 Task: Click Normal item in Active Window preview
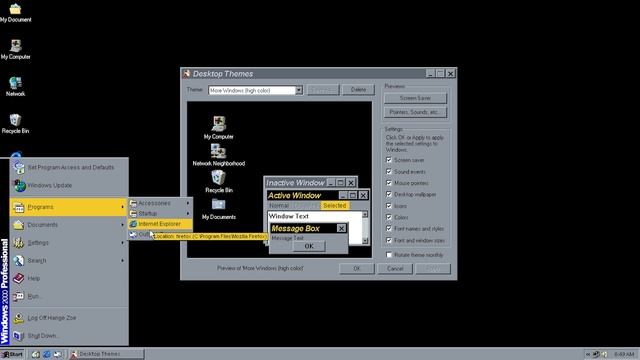coord(279,206)
